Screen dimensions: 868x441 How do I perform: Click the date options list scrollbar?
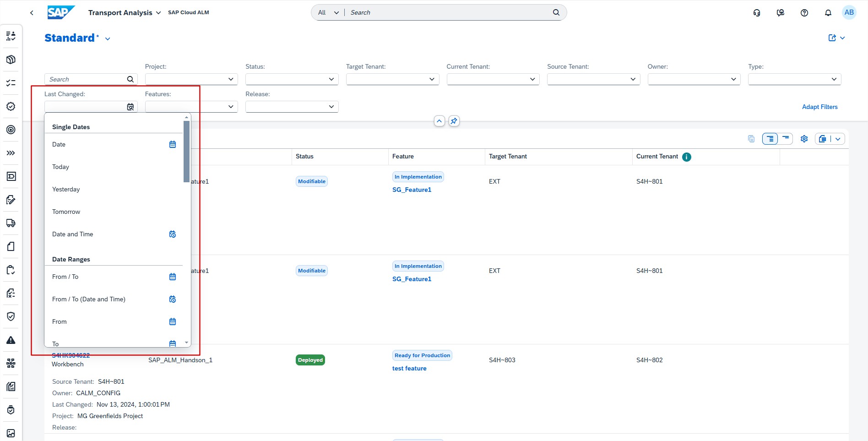(186, 151)
